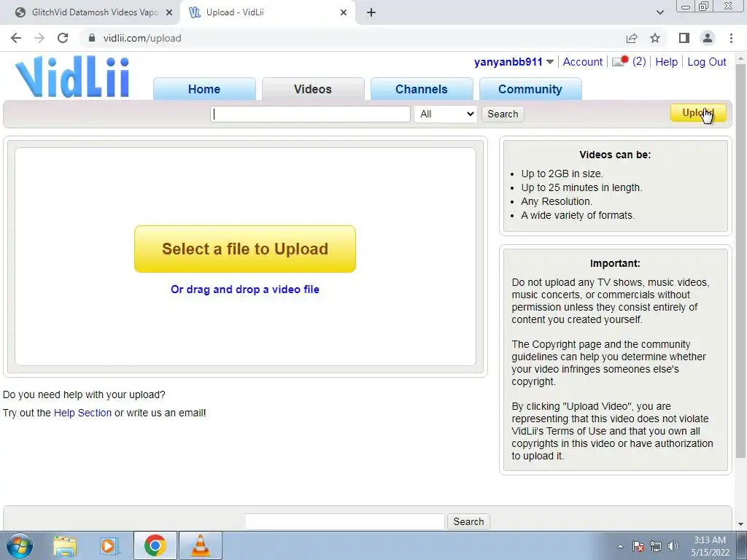Focus the bottom search input field
747x560 pixels.
[344, 521]
